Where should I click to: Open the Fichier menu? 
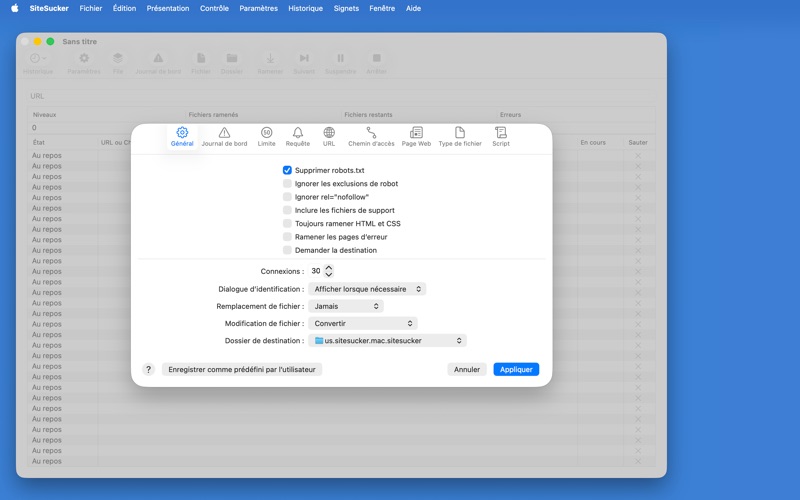pyautogui.click(x=91, y=8)
